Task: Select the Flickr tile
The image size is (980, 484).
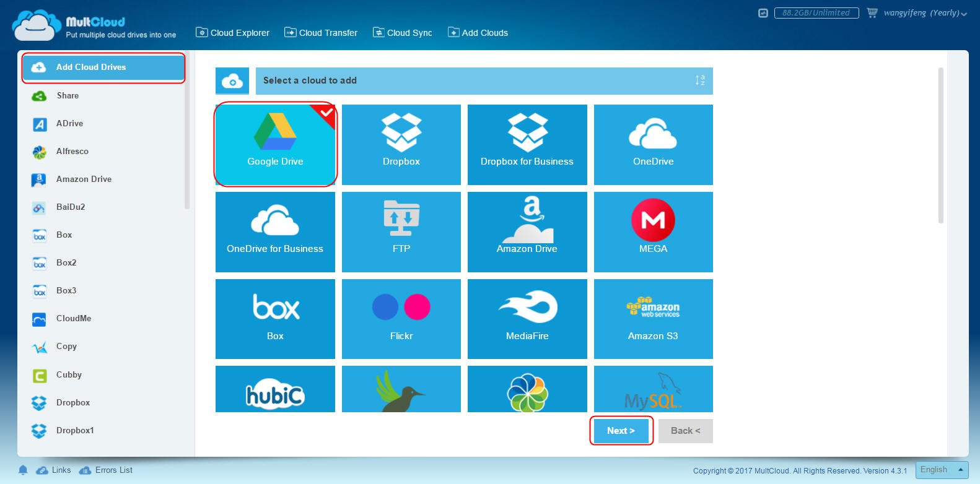Action: pyautogui.click(x=401, y=319)
